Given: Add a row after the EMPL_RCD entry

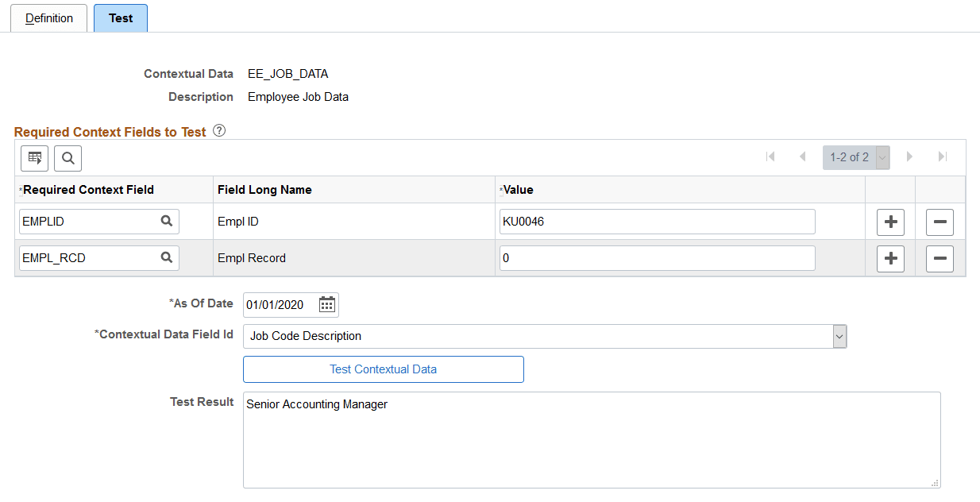Looking at the screenshot, I should coord(890,258).
